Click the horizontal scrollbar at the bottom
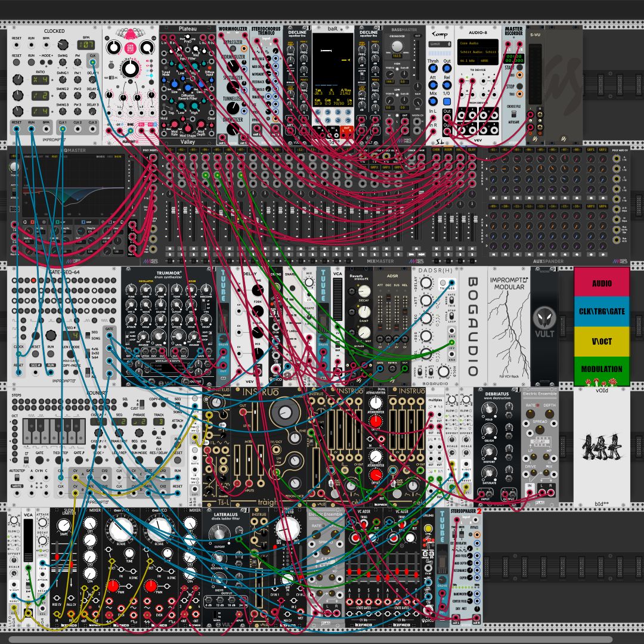 [x=311, y=639]
